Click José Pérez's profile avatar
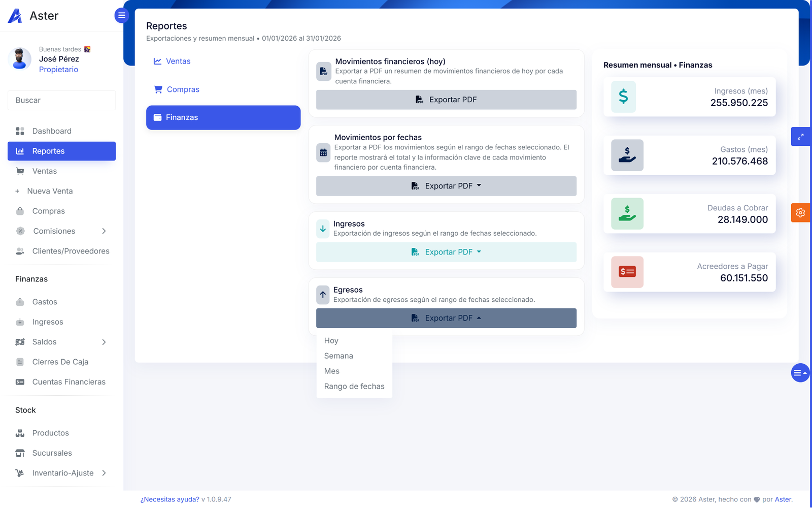Viewport: 812px width, 508px height. pyautogui.click(x=20, y=59)
